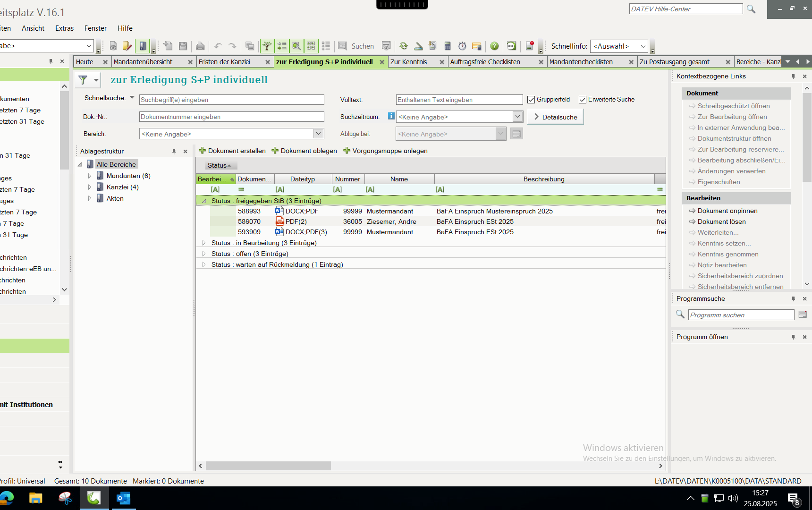Click the Detailsuche button
812x510 pixels.
point(555,117)
